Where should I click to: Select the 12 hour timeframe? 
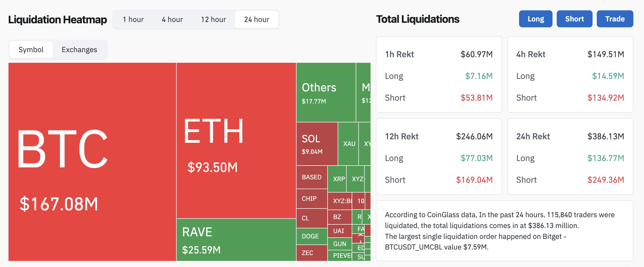pyautogui.click(x=213, y=19)
